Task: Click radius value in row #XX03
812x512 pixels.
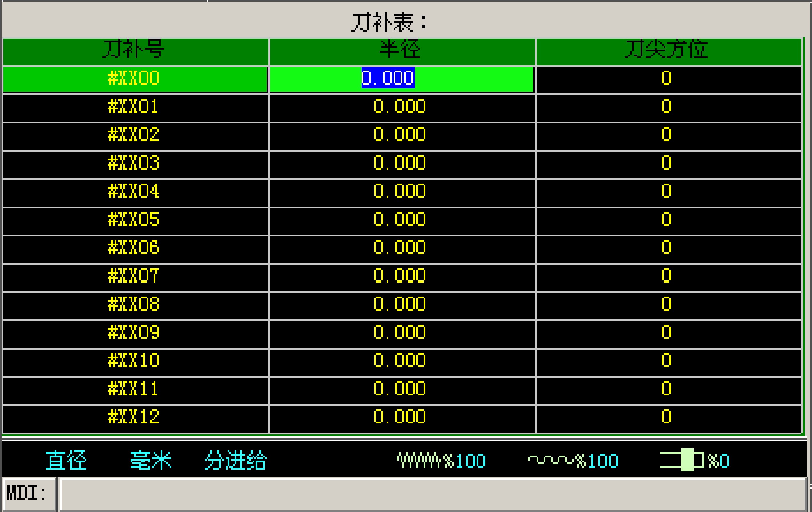Action: (402, 164)
